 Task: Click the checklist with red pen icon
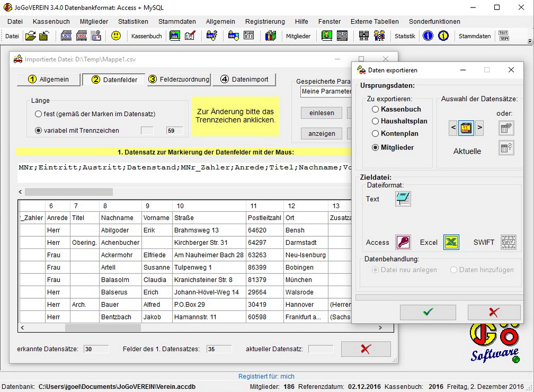pyautogui.click(x=190, y=36)
